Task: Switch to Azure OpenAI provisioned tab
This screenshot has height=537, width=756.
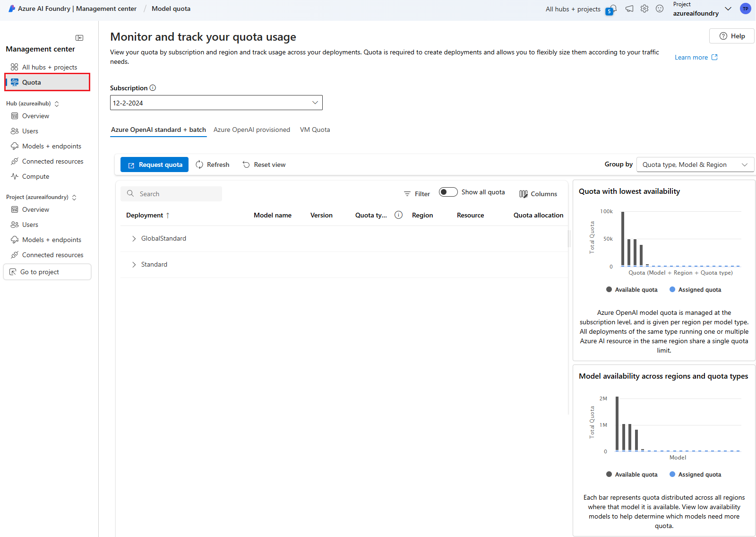Action: (252, 130)
